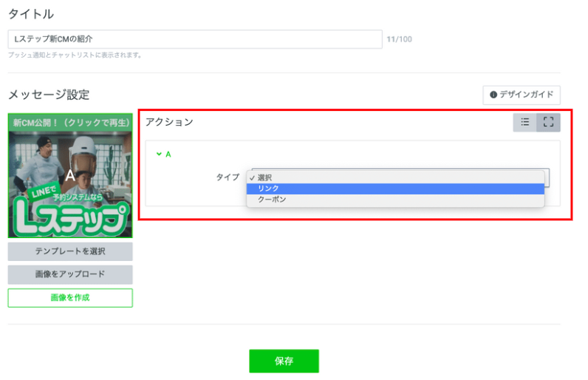Click the テンプレートを選択 button
Viewport: 588px width, 380px height.
click(x=70, y=251)
